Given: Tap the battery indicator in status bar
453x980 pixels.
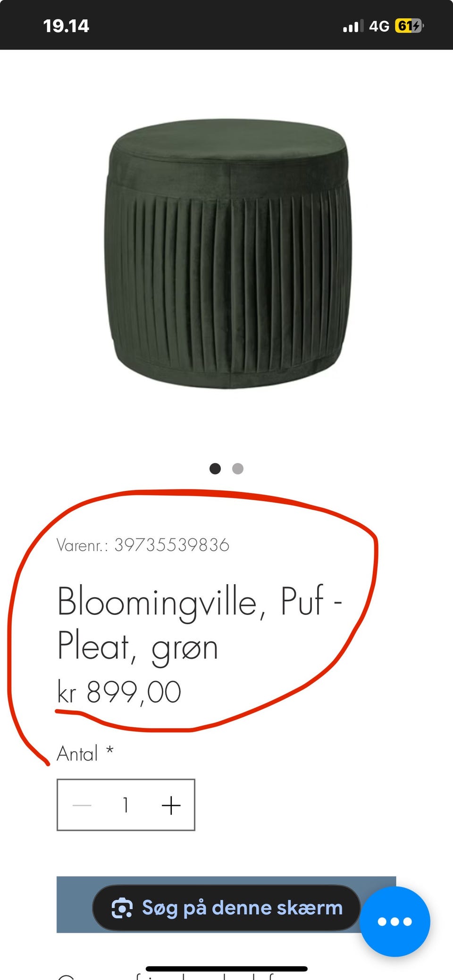Looking at the screenshot, I should coord(409,25).
